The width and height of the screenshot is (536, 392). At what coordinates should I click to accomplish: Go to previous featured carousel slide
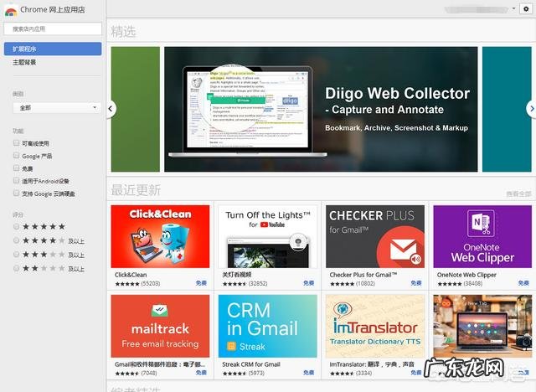click(x=112, y=109)
